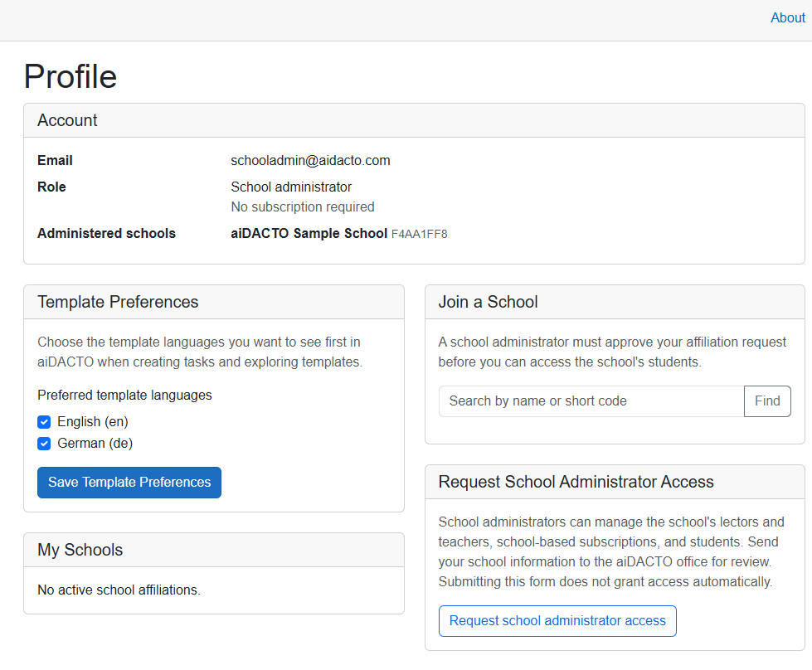Toggle the German (de) checkbox
This screenshot has width=812, height=670.
tap(44, 444)
